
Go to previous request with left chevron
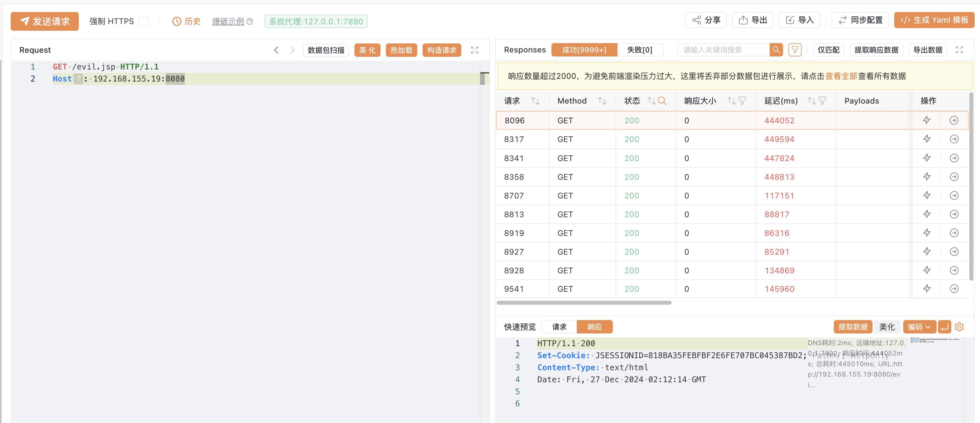coord(277,50)
